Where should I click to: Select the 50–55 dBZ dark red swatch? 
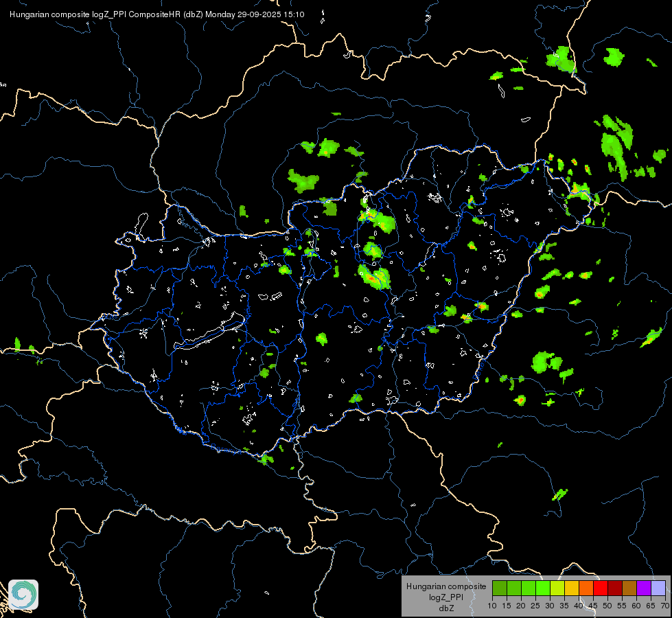pyautogui.click(x=615, y=588)
